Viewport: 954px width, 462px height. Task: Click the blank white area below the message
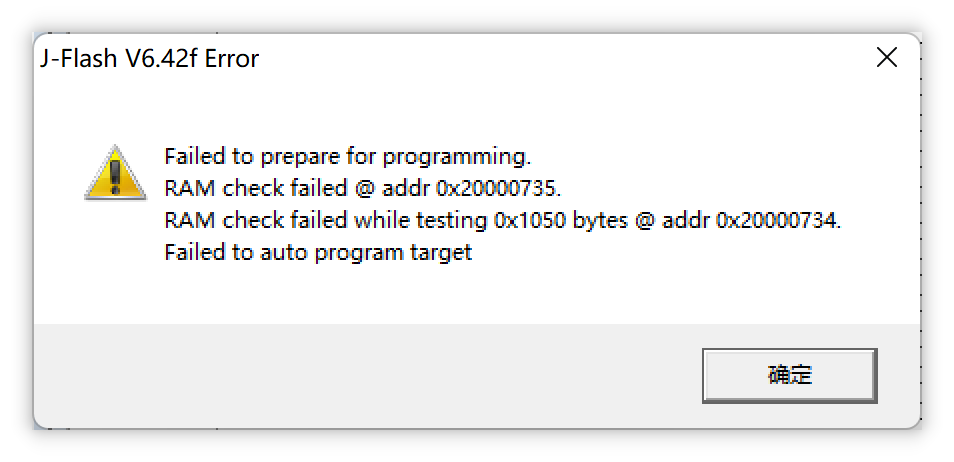[476, 295]
